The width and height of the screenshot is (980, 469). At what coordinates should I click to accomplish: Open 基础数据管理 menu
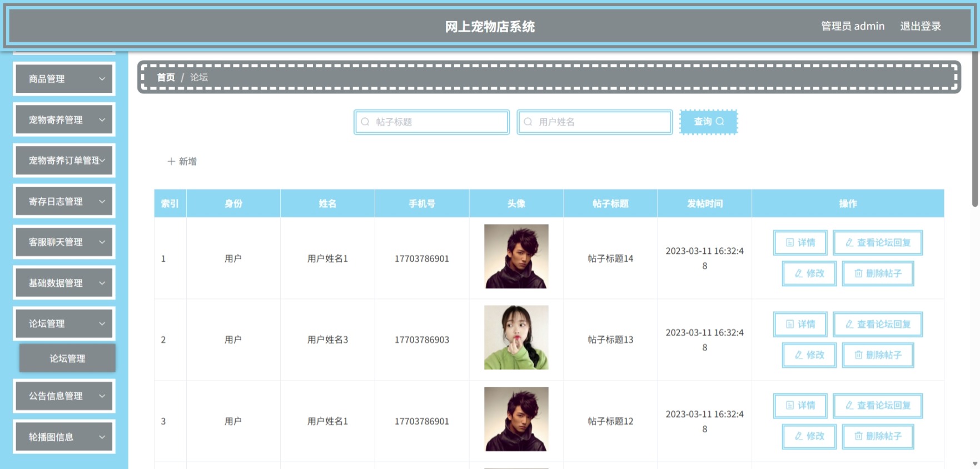coord(64,283)
